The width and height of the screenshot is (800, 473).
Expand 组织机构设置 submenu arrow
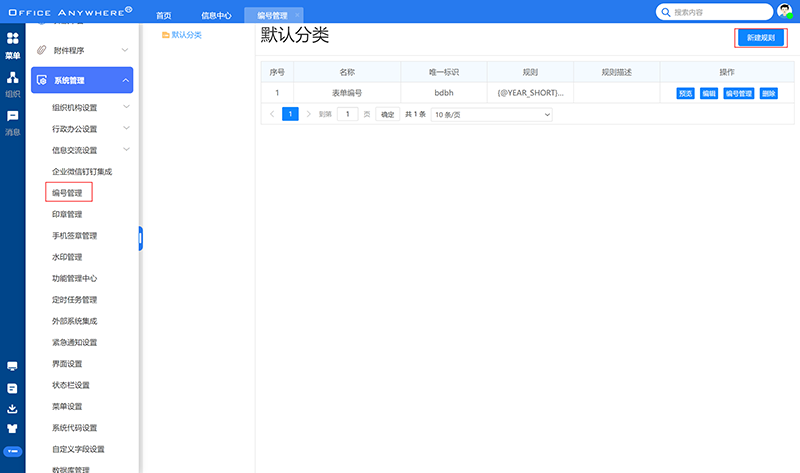coord(127,107)
